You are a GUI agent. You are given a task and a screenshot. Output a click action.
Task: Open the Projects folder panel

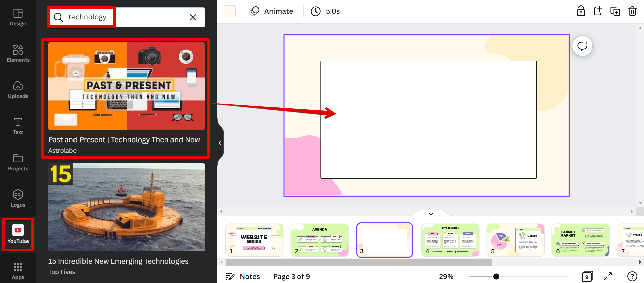[18, 162]
